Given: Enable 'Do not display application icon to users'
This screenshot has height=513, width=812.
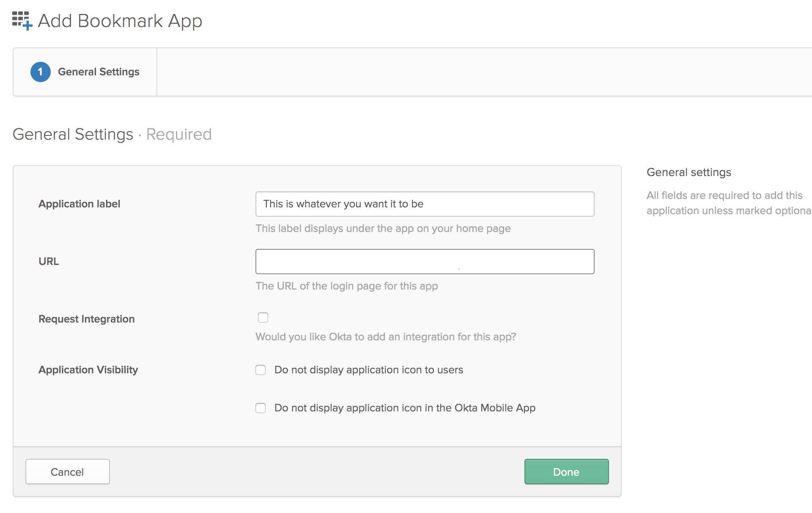Looking at the screenshot, I should click(261, 370).
